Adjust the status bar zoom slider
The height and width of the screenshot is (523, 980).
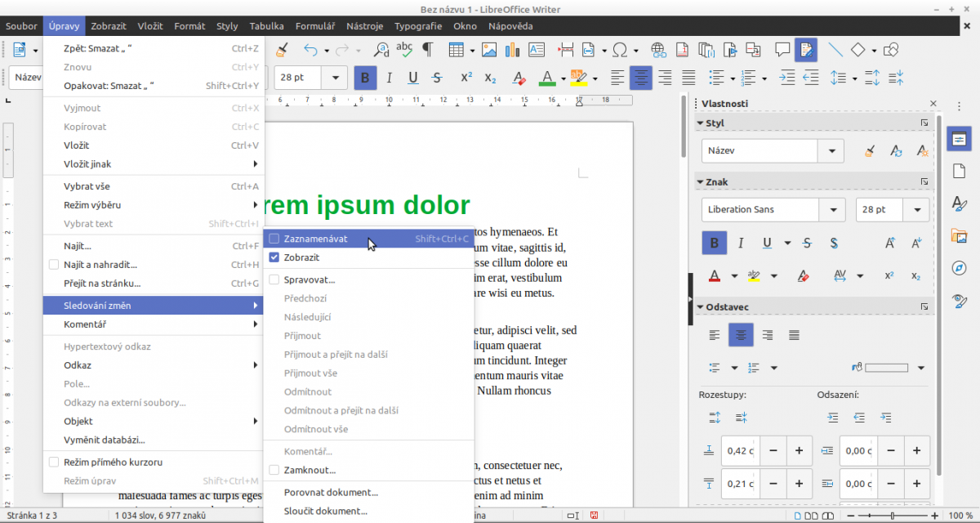click(x=893, y=516)
